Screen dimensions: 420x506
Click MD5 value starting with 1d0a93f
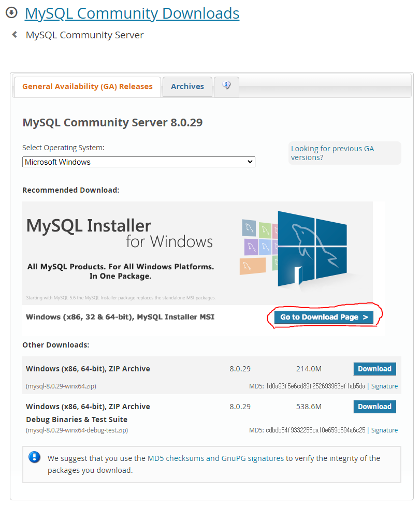pos(315,386)
